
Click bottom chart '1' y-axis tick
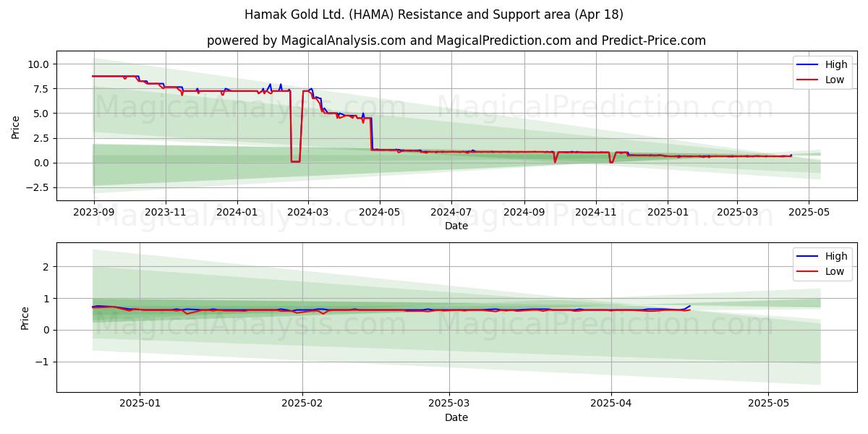pos(47,299)
